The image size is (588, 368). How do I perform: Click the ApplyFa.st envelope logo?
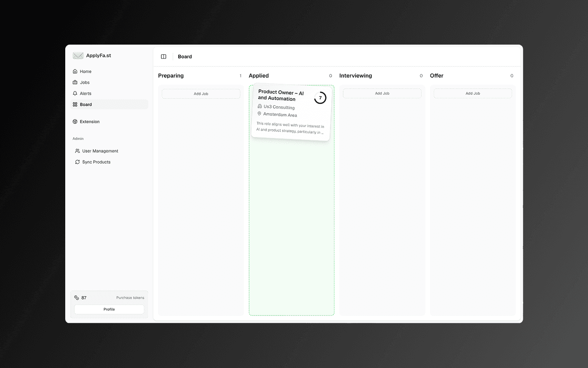[78, 55]
